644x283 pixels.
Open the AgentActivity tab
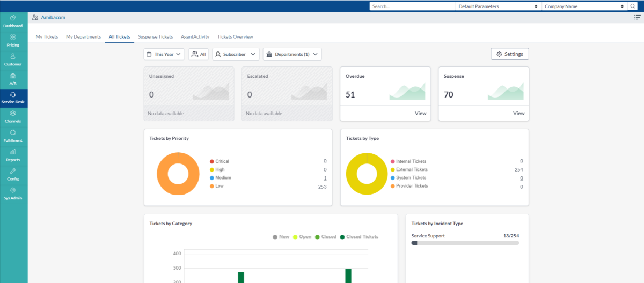point(195,36)
